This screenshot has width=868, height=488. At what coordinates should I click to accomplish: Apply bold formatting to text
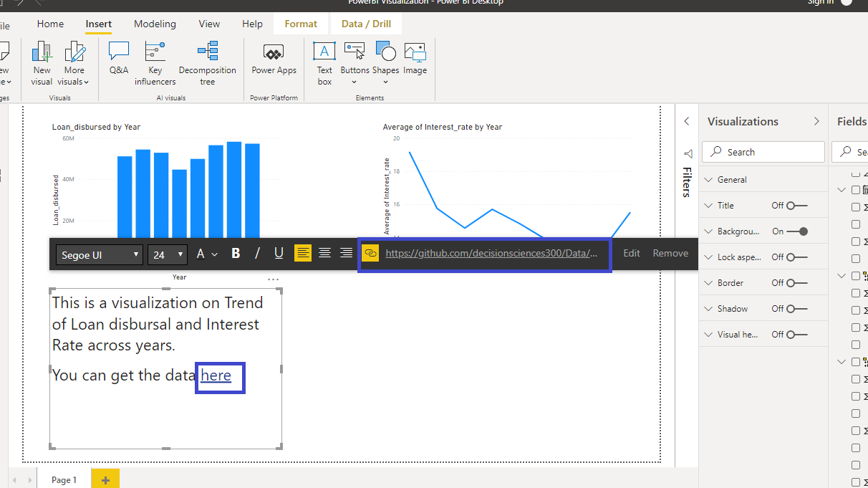point(236,253)
